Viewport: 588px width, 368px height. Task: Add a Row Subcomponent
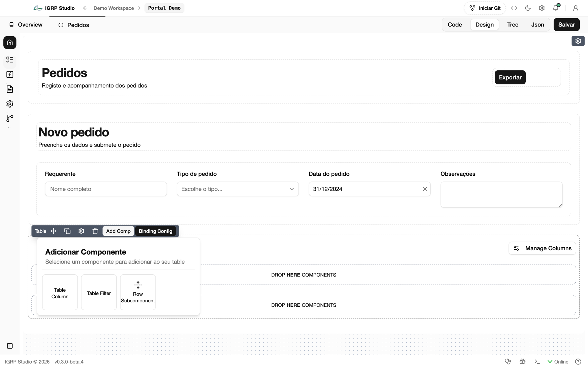tap(138, 292)
